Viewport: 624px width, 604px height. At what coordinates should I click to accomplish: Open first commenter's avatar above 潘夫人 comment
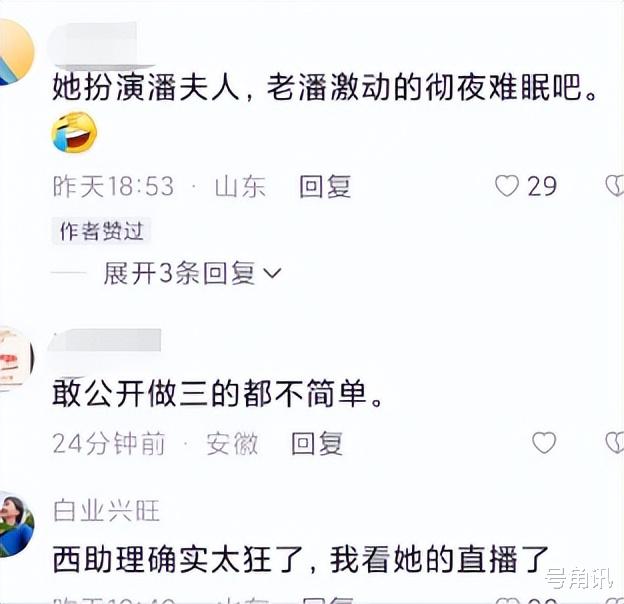coord(15,52)
